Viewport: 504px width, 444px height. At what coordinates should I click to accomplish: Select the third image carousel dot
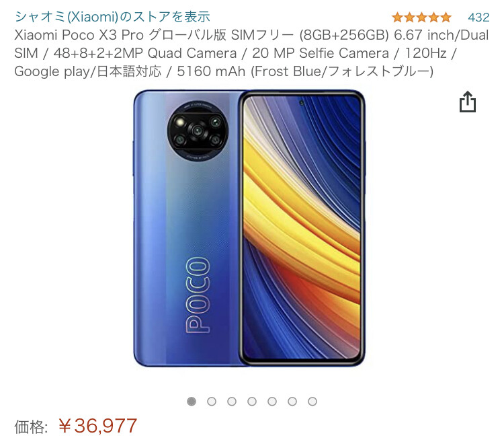tap(232, 402)
